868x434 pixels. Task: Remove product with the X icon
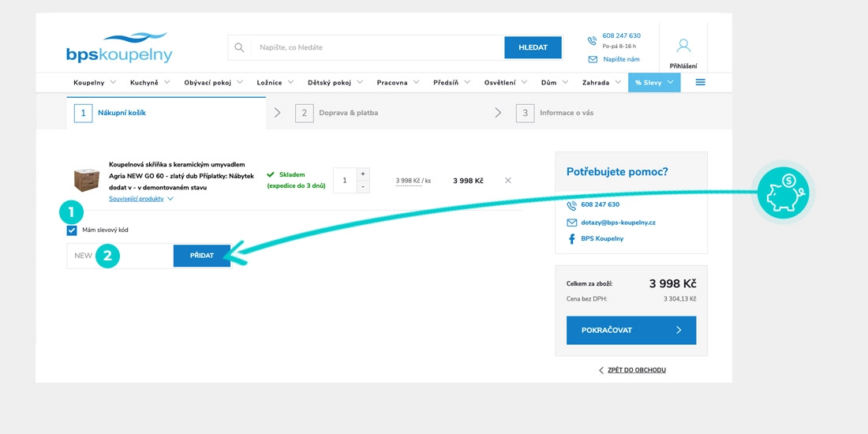[x=508, y=181]
